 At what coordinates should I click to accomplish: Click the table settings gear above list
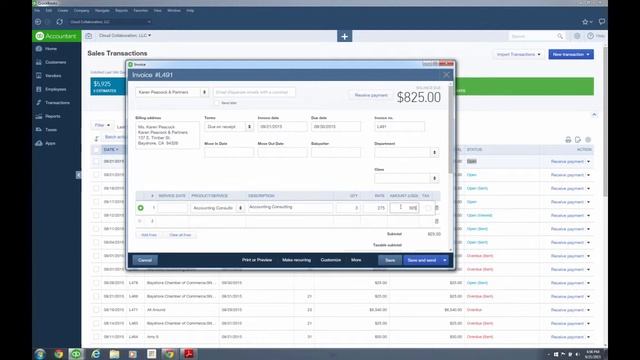click(x=588, y=140)
